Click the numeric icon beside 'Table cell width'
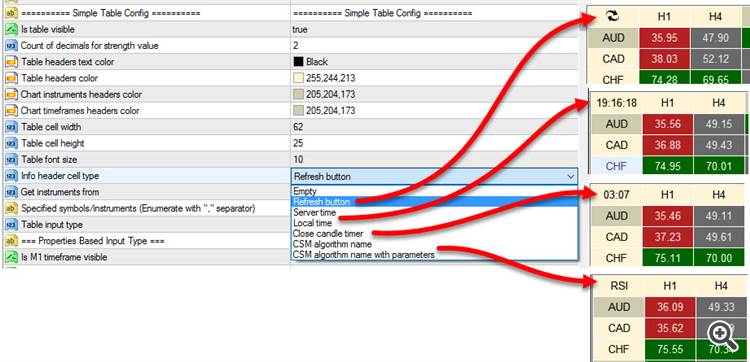The height and width of the screenshot is (362, 750). [x=11, y=127]
